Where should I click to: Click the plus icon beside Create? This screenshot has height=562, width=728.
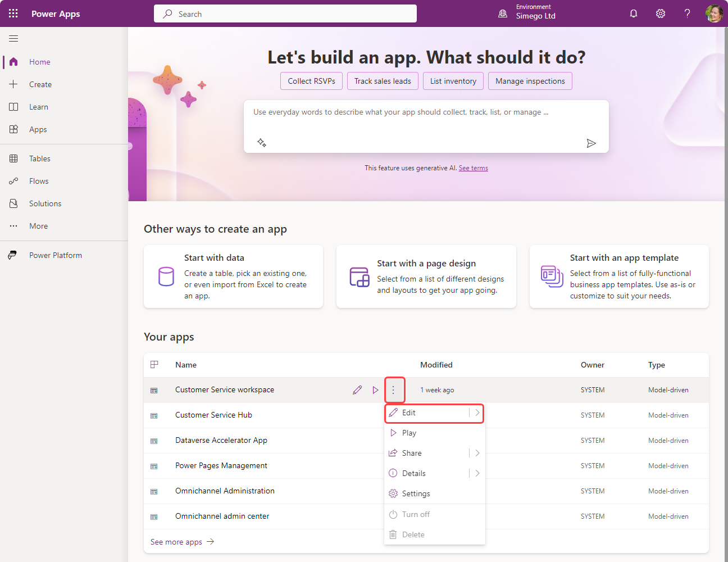tap(13, 84)
